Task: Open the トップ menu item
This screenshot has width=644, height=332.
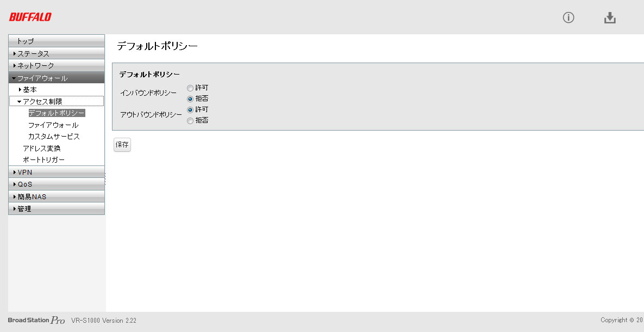Action: coord(25,41)
